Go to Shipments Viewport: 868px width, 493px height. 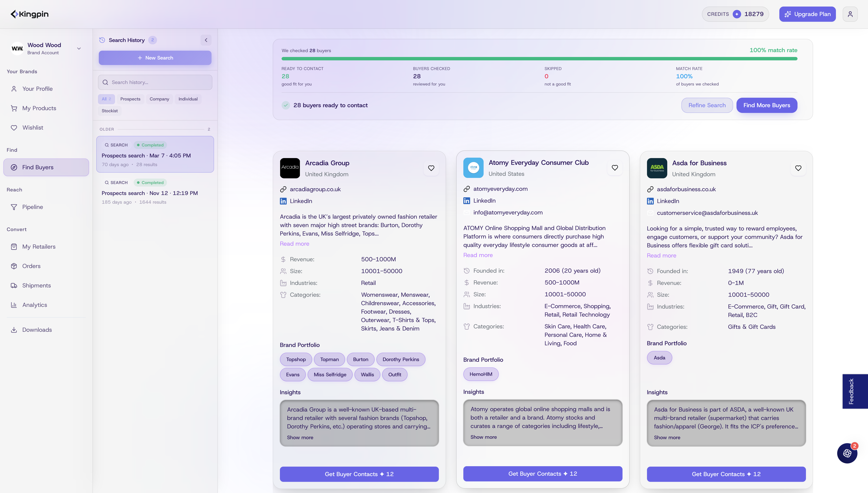(x=46, y=286)
